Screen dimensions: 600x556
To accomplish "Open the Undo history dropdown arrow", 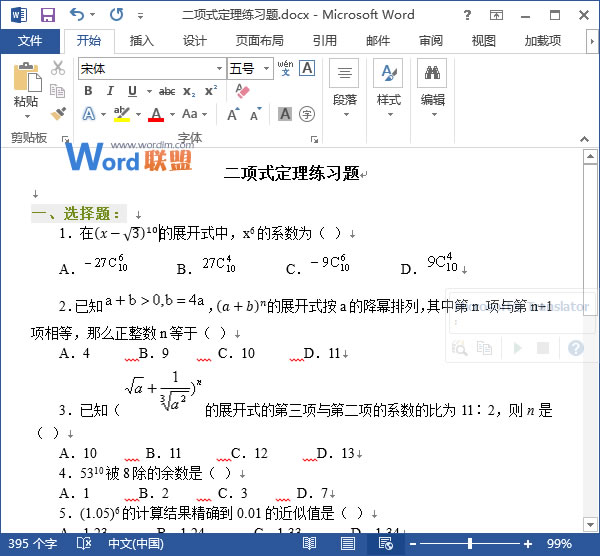I will (93, 15).
